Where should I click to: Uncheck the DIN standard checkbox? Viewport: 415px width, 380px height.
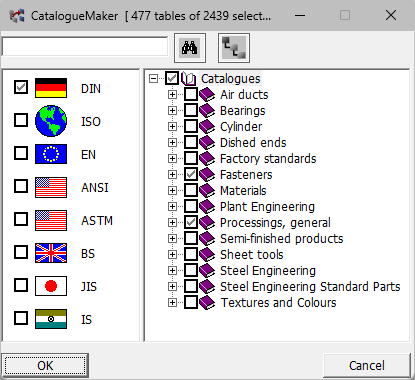(21, 87)
